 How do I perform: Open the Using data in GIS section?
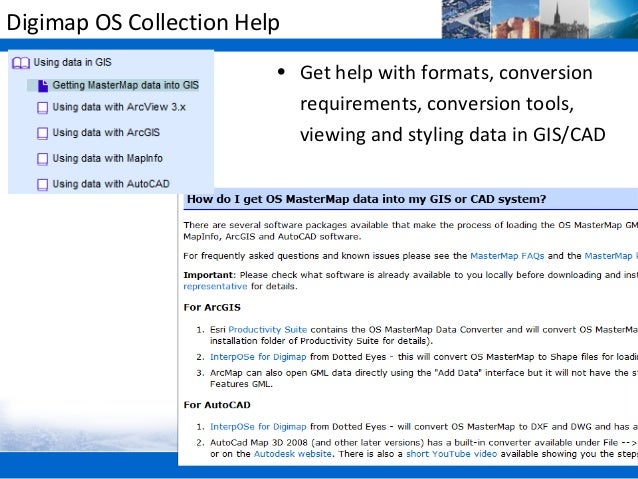pyautogui.click(x=72, y=62)
